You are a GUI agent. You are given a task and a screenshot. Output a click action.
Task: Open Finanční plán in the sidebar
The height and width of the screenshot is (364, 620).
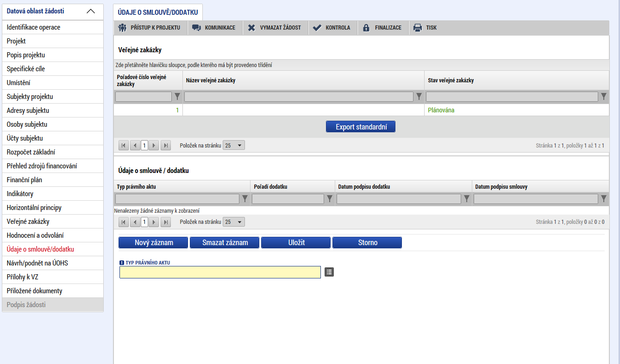coord(53,180)
